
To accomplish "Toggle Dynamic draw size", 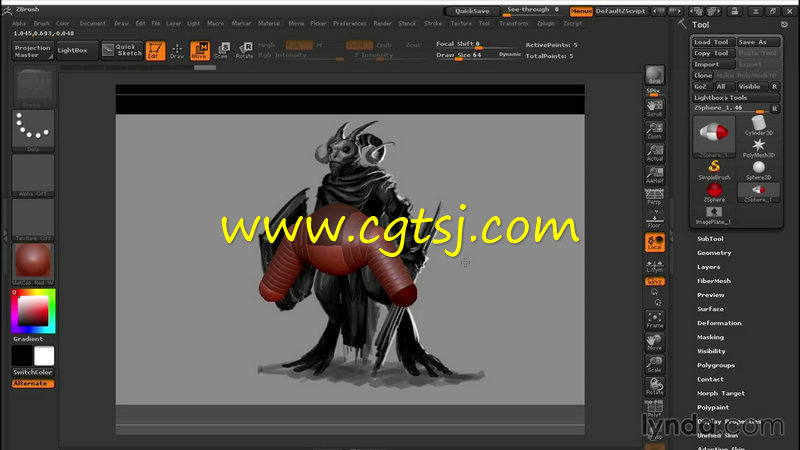I will pos(510,54).
